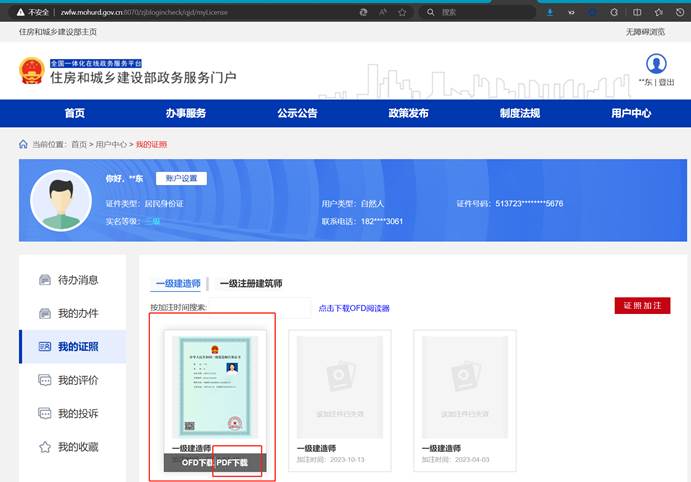Open the 政策发布 navigation menu

(408, 113)
